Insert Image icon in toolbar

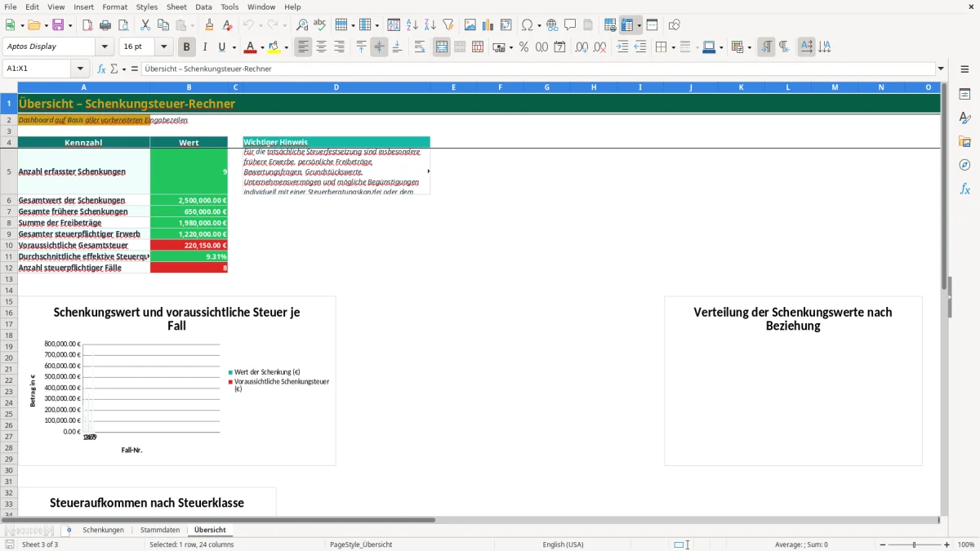(x=470, y=25)
